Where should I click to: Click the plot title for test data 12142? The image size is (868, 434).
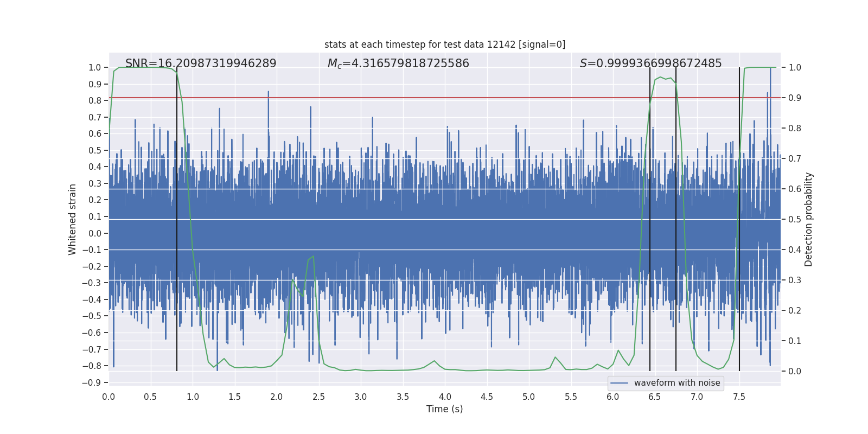(444, 44)
